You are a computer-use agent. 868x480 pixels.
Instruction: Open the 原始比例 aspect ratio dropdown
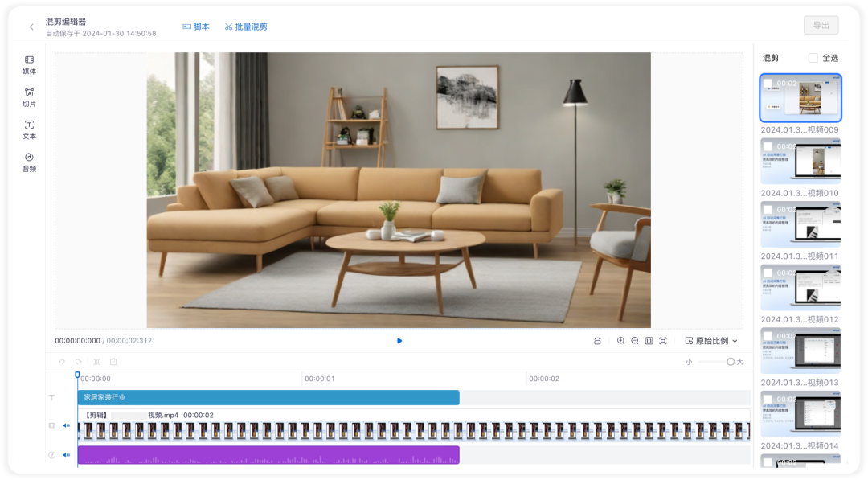coord(711,341)
